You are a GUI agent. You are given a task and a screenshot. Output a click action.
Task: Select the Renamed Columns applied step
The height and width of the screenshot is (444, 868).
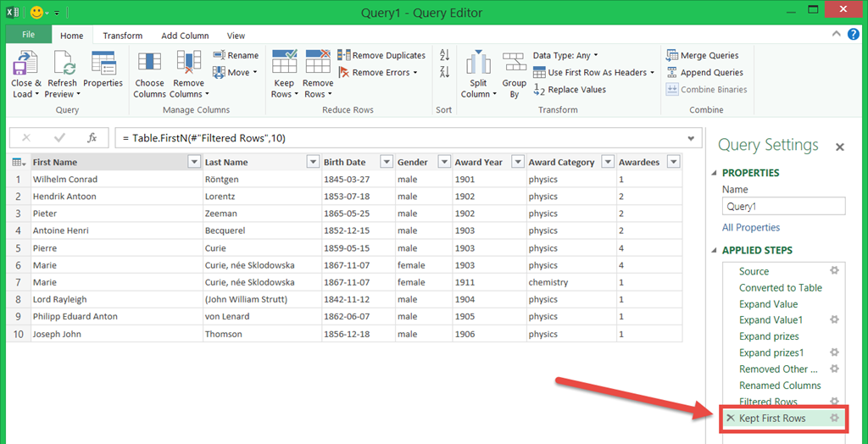[780, 386]
